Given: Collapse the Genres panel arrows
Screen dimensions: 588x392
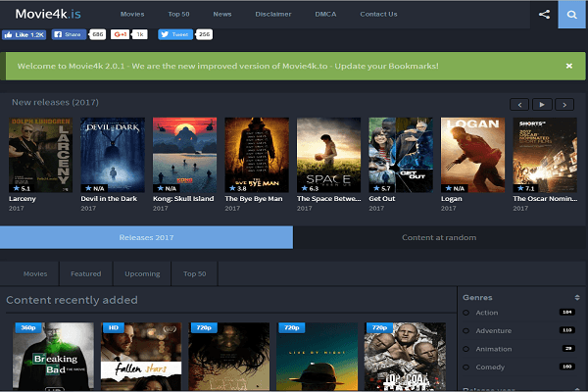Looking at the screenshot, I should click(x=577, y=298).
